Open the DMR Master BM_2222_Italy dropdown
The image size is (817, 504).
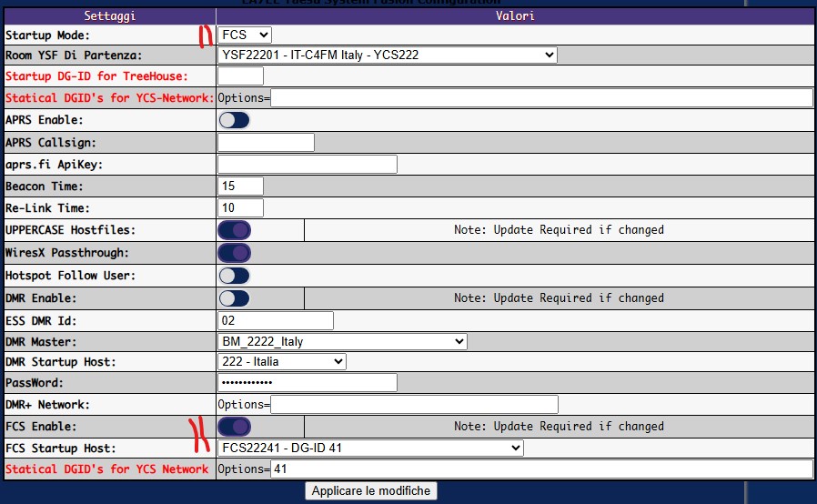click(342, 341)
